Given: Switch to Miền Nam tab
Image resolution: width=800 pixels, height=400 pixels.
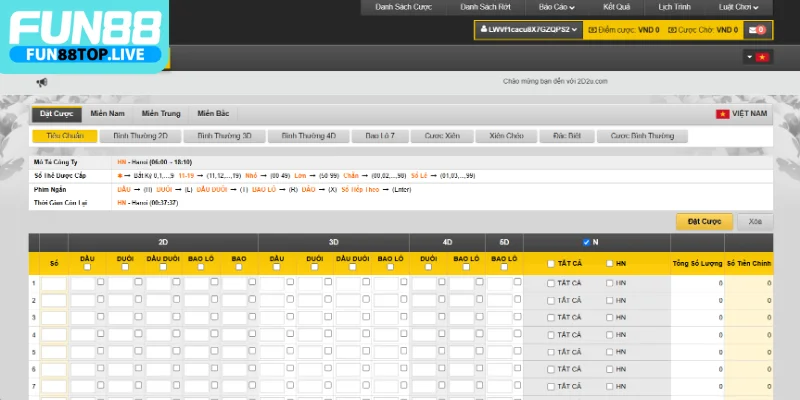Looking at the screenshot, I should coord(108,114).
